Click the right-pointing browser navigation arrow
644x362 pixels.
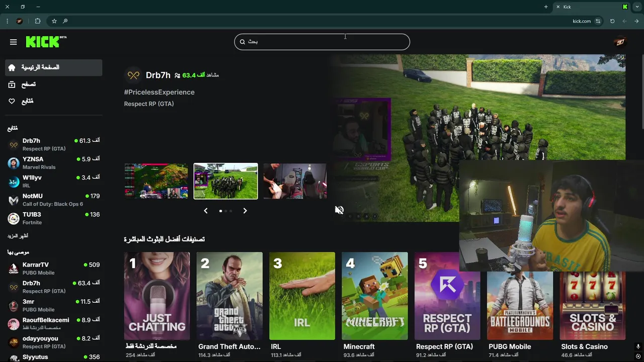637,21
